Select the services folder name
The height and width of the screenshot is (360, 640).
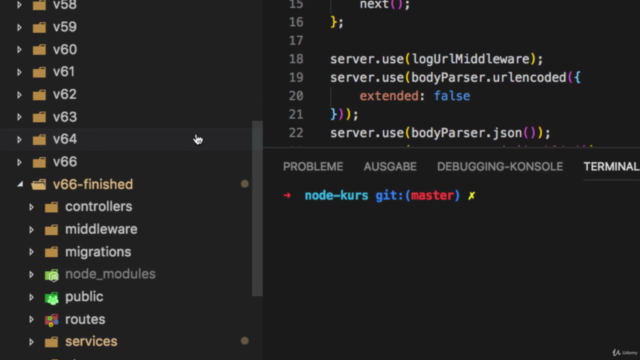(x=91, y=341)
